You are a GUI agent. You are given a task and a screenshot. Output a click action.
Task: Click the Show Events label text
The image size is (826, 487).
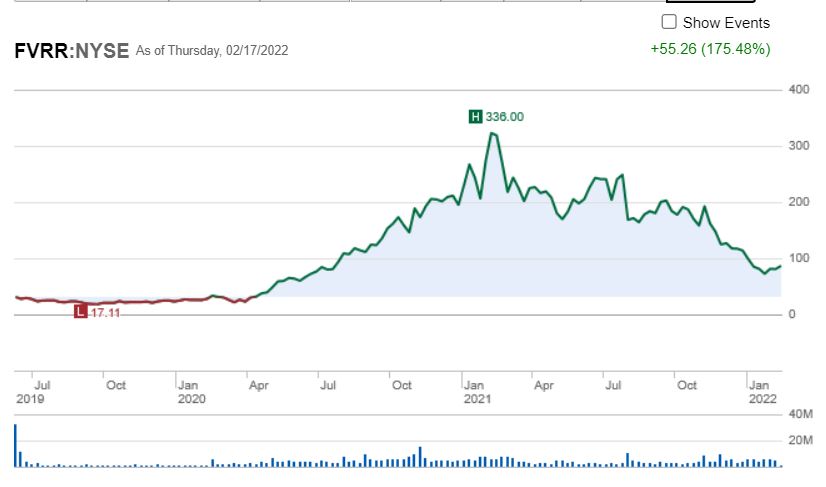(x=726, y=23)
